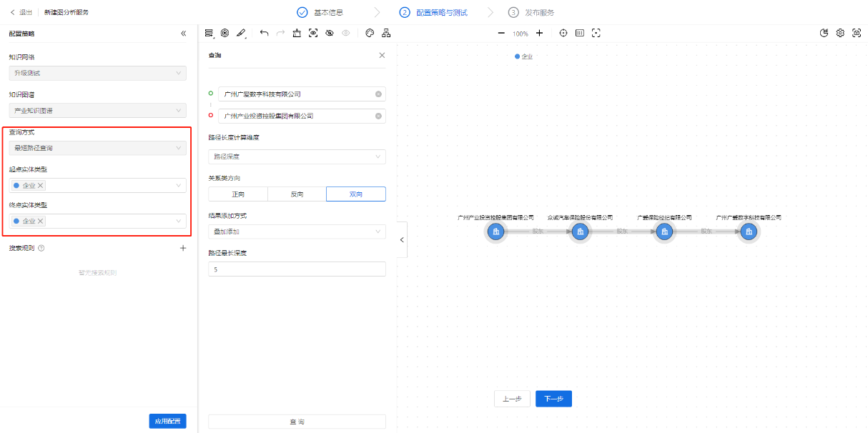Click the 上一步 button
This screenshot has width=868, height=433.
point(512,399)
